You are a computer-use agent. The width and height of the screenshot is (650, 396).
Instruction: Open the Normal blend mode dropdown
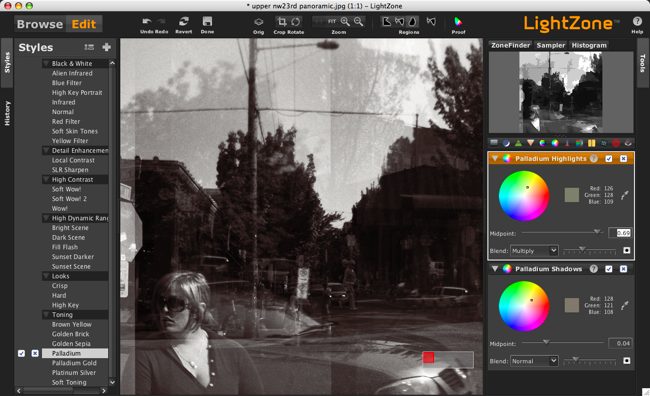click(x=534, y=361)
